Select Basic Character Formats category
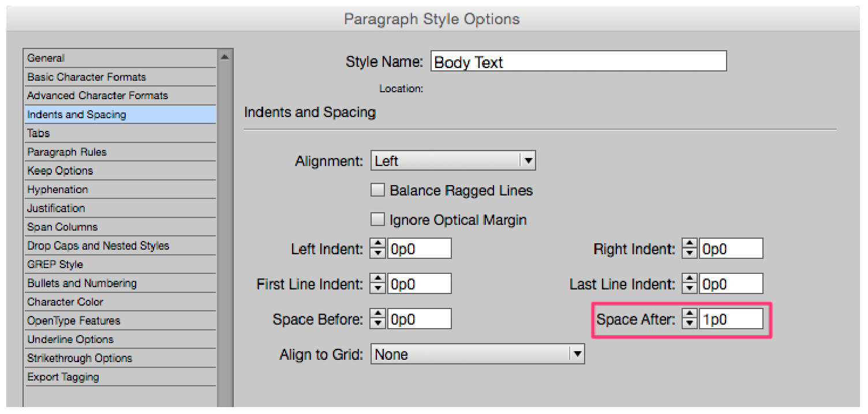The image size is (868, 414). click(x=87, y=77)
